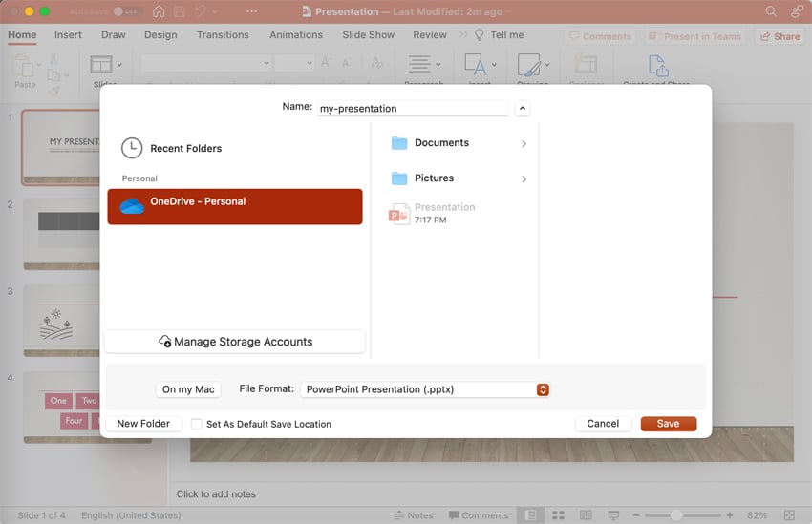Switch to On my Mac location

click(x=188, y=389)
